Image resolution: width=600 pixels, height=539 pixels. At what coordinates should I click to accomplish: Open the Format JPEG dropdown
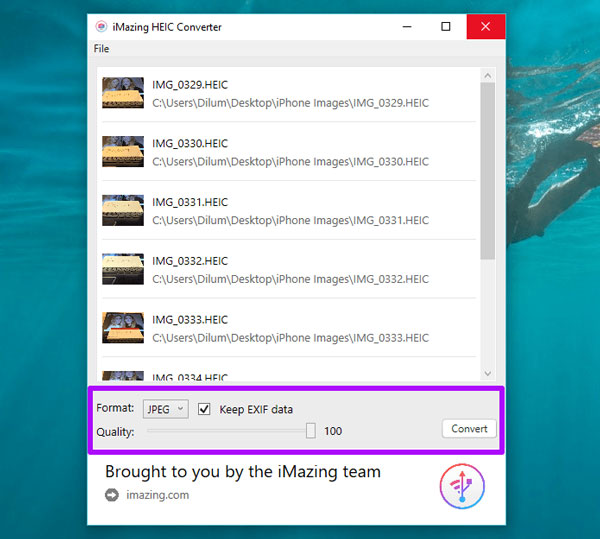165,409
